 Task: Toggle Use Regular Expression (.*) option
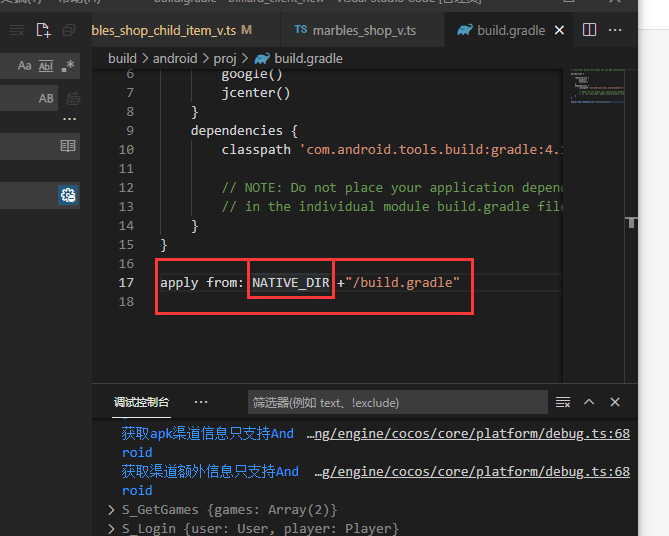[68, 66]
